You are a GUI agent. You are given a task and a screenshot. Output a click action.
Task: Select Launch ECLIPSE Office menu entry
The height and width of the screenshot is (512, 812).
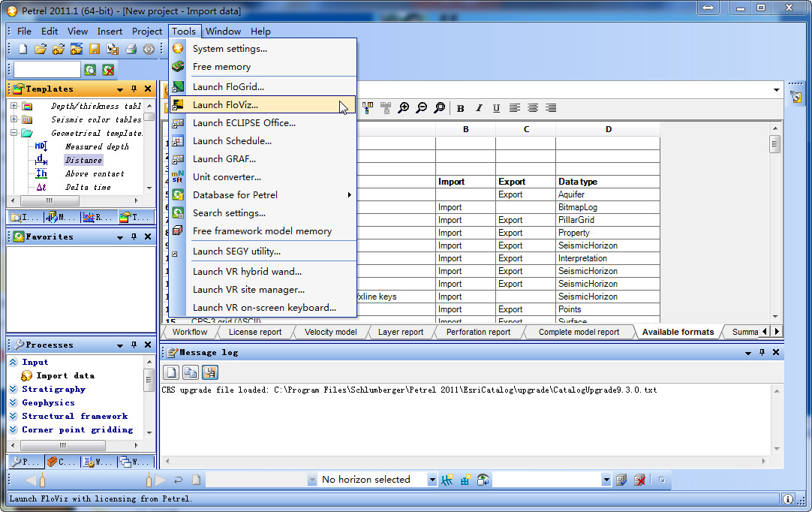coord(263,123)
